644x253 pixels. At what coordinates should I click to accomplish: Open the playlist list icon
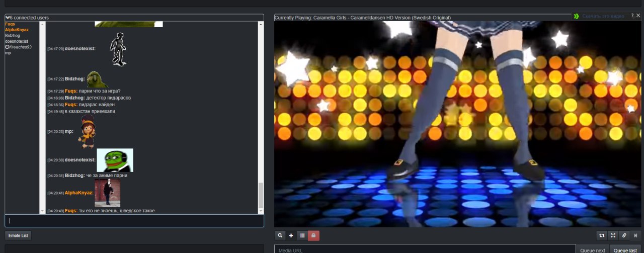pyautogui.click(x=302, y=235)
